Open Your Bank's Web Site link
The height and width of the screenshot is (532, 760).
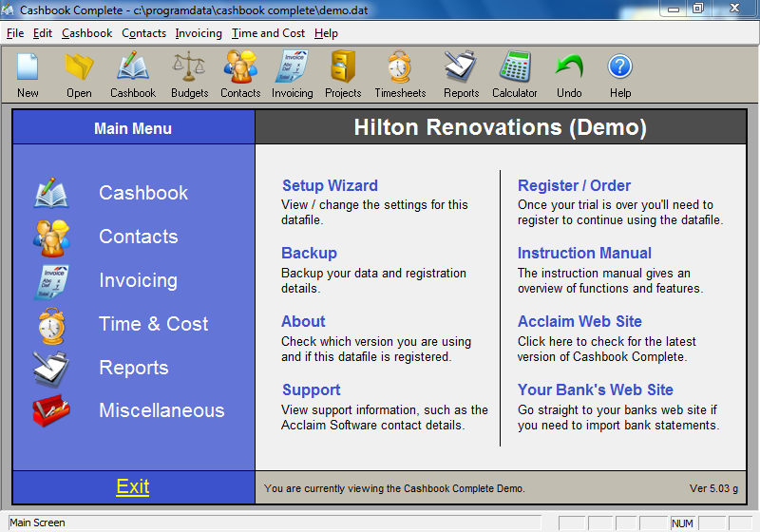pos(596,389)
